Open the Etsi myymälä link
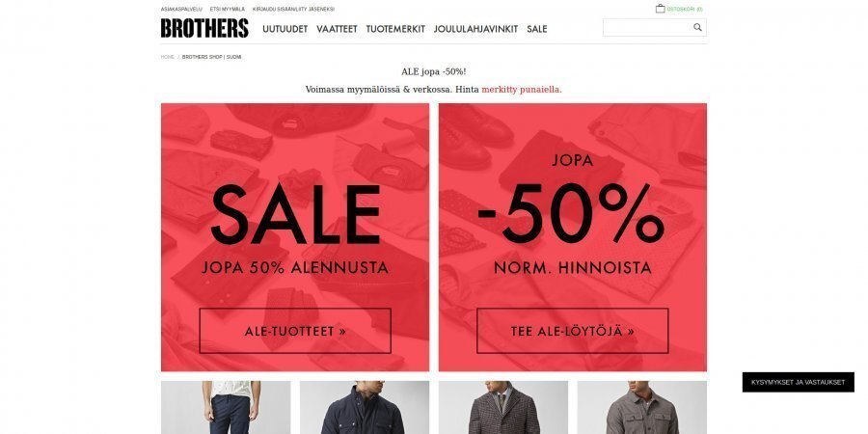 228,10
